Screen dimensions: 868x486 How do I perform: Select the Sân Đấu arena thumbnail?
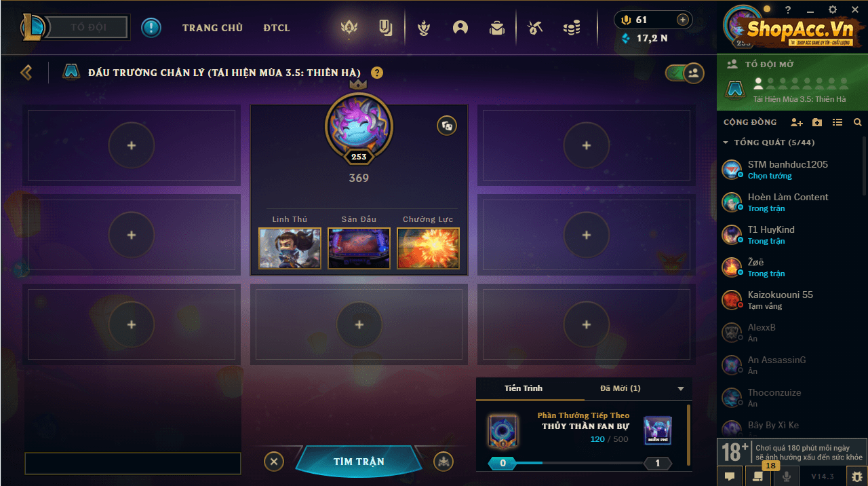359,248
